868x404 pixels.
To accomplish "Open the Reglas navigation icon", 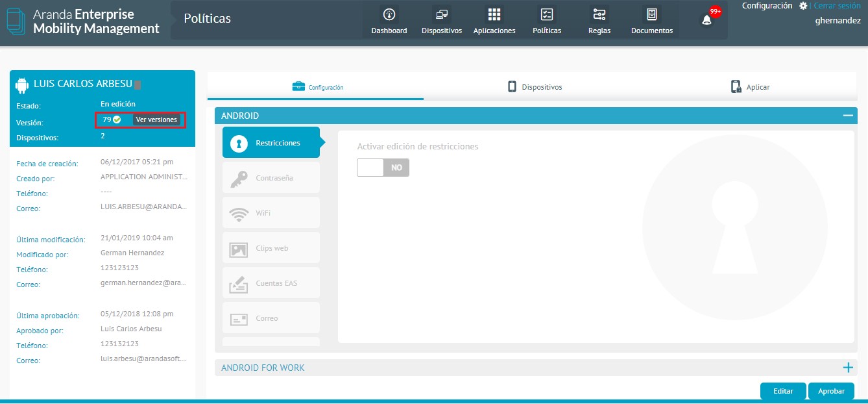I will pos(599,15).
